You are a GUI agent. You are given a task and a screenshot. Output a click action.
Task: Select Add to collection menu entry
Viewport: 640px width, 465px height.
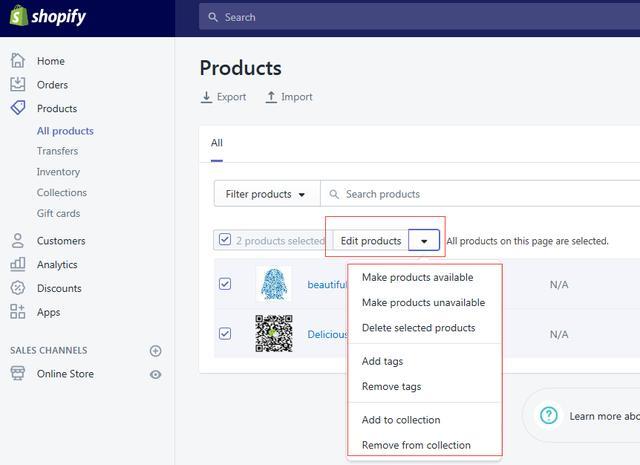point(401,420)
